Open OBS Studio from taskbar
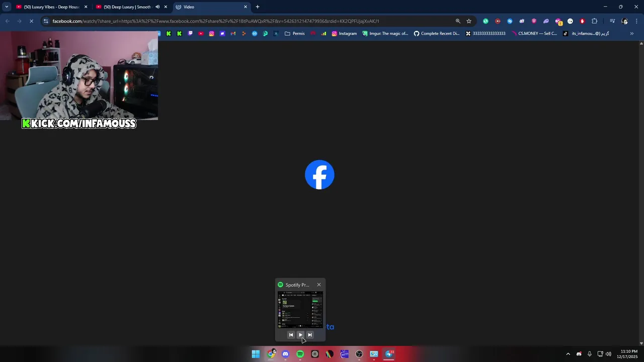Viewport: 644px width, 362px height. coord(359,354)
